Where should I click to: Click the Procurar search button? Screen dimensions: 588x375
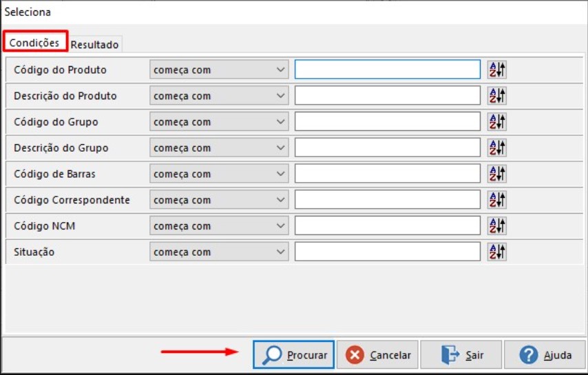(293, 354)
